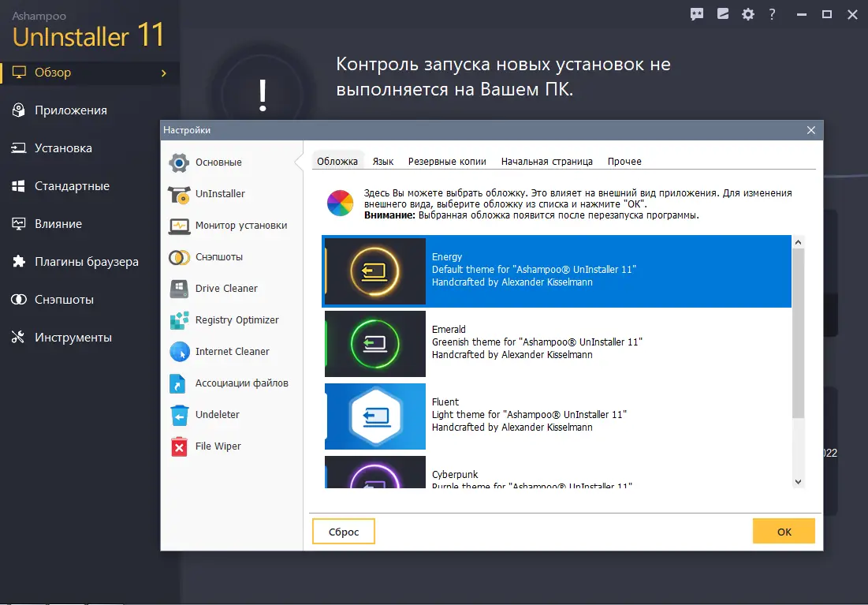Expand Обзор with the chevron arrow
This screenshot has width=868, height=605.
pyautogui.click(x=164, y=73)
